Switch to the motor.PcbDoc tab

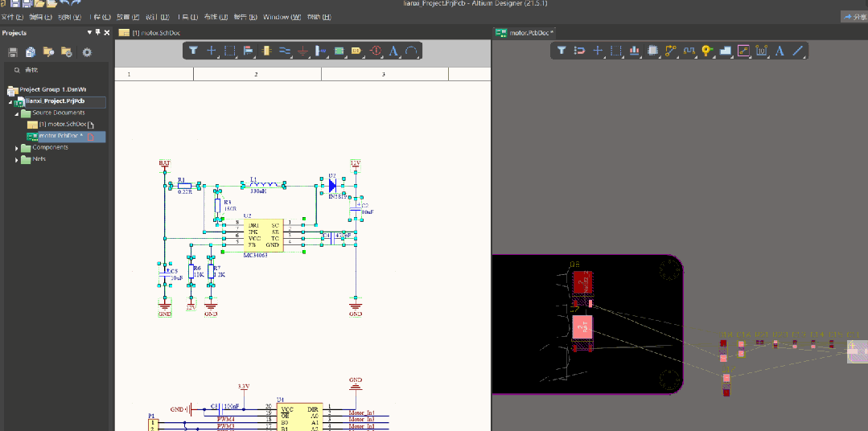click(524, 32)
